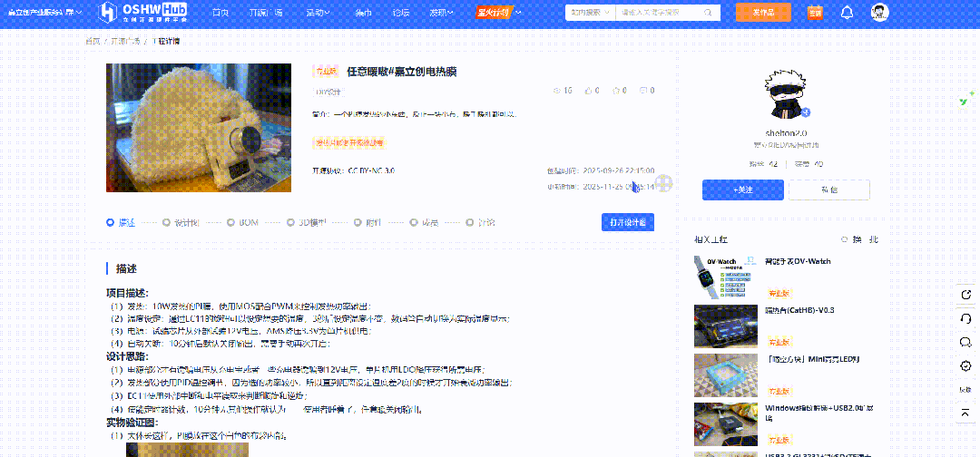Open the user avatar menu in header
The width and height of the screenshot is (980, 457).
click(x=880, y=13)
